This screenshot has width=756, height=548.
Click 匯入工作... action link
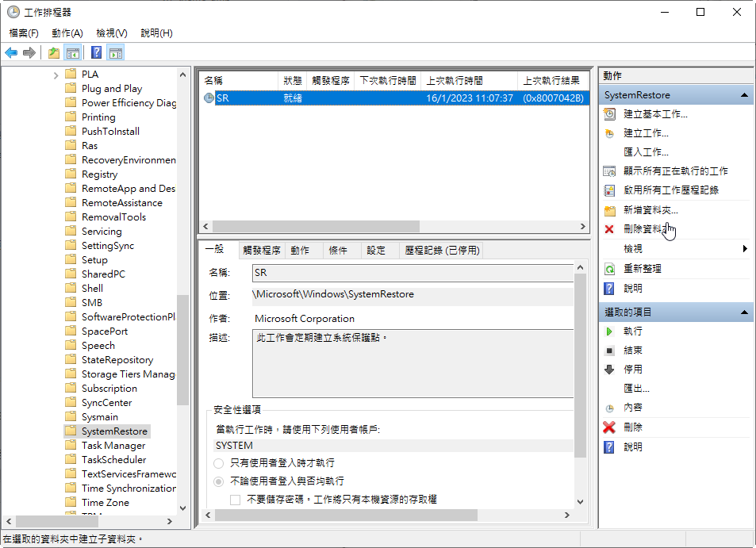[x=646, y=152]
